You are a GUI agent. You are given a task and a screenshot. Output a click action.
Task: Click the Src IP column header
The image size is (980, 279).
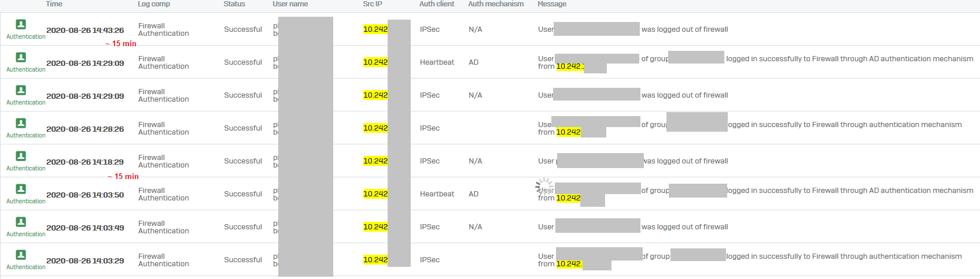pyautogui.click(x=373, y=4)
